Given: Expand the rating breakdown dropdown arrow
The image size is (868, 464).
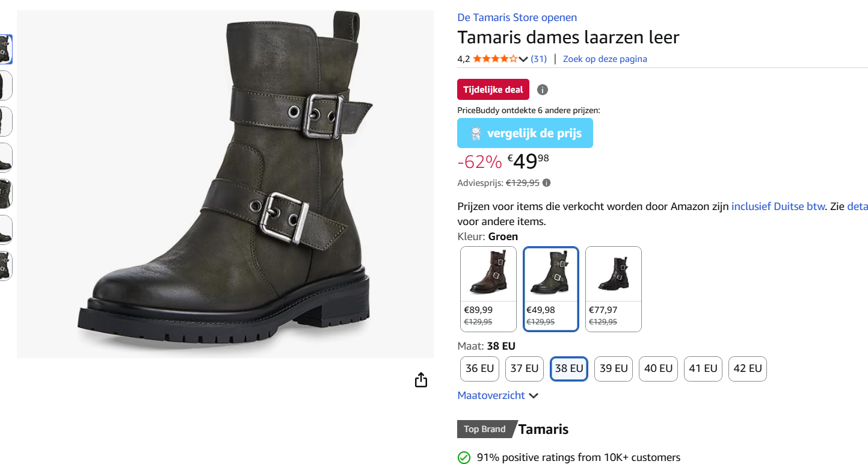Looking at the screenshot, I should (x=522, y=59).
